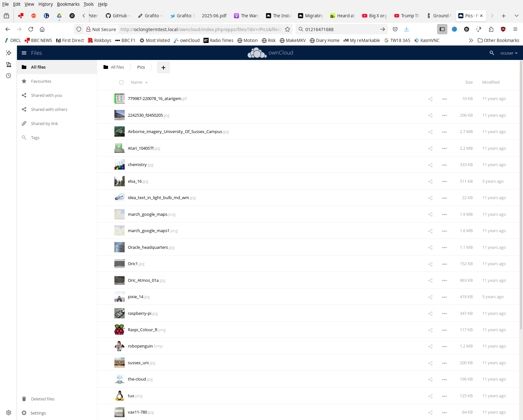Screen dimensions: 523x420
Task: Click the Firefox downloads arrow icon
Action: click(x=406, y=29)
